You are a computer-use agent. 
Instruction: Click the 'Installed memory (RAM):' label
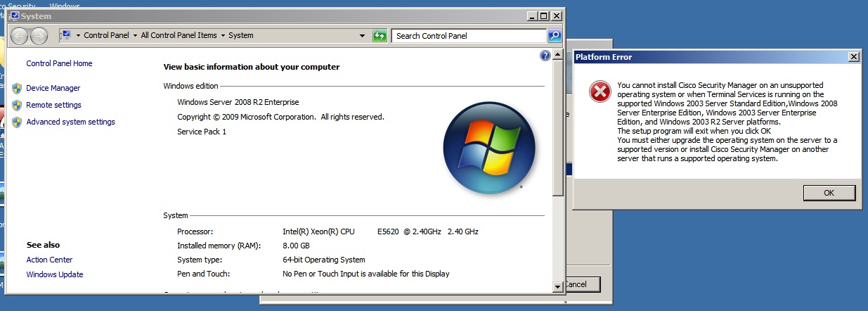tap(219, 246)
